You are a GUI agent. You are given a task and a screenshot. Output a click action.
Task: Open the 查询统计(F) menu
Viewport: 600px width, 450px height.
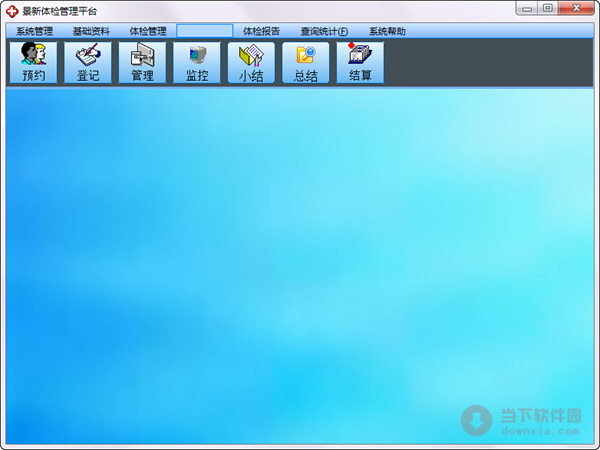click(x=324, y=31)
